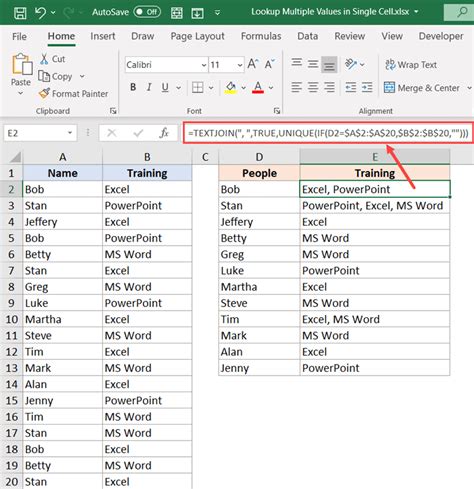Click the Align Left icon

(296, 88)
